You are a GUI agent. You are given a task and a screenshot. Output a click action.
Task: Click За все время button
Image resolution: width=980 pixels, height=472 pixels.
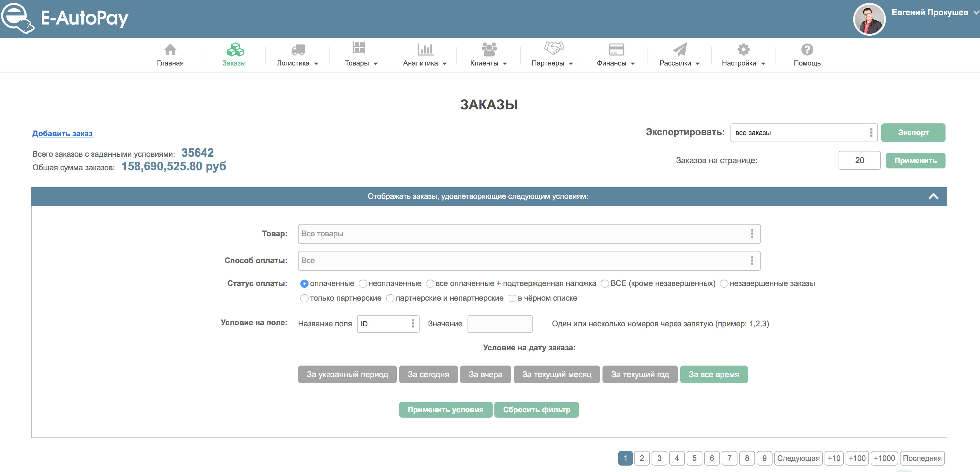coord(714,375)
